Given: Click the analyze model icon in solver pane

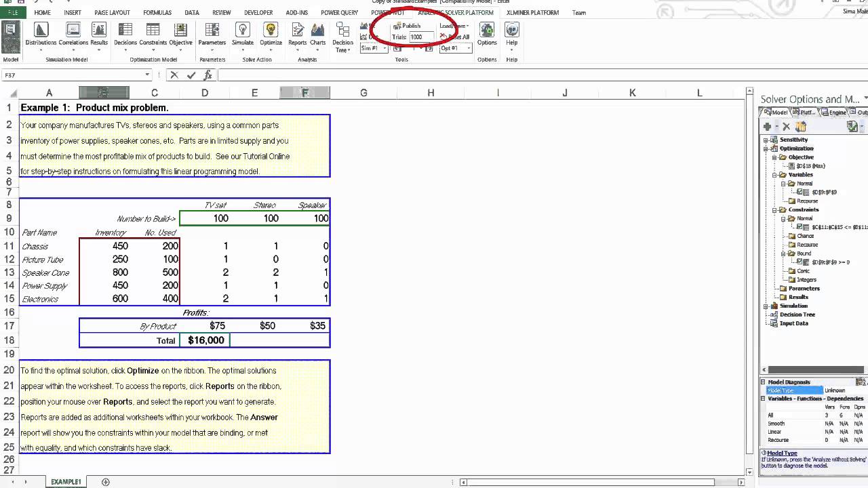Looking at the screenshot, I should pyautogui.click(x=852, y=127).
